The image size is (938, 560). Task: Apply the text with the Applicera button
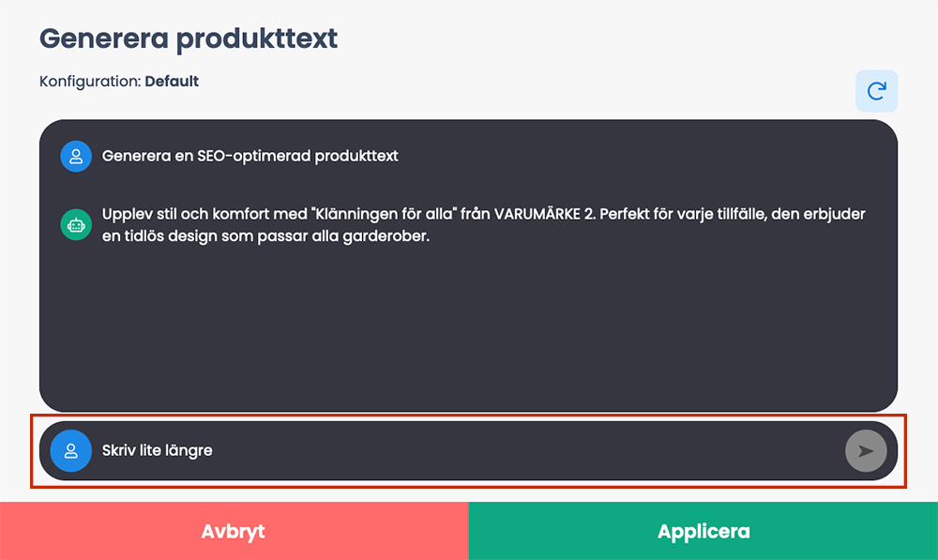[703, 531]
